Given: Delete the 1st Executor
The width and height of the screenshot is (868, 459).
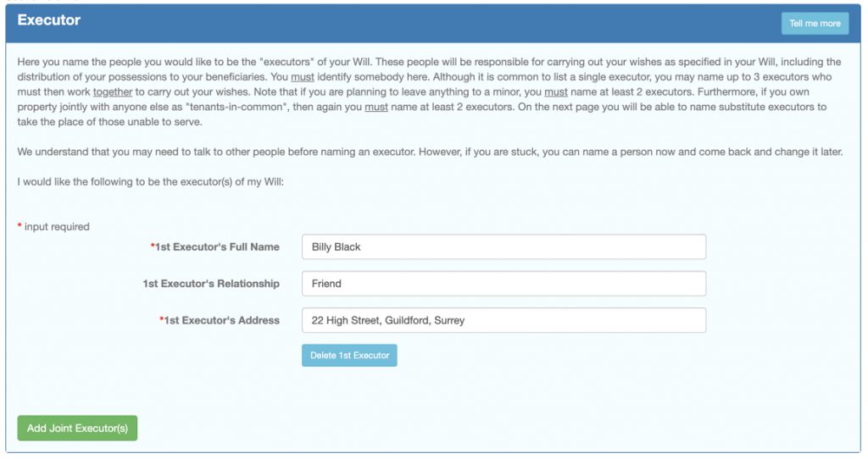Looking at the screenshot, I should tap(349, 356).
